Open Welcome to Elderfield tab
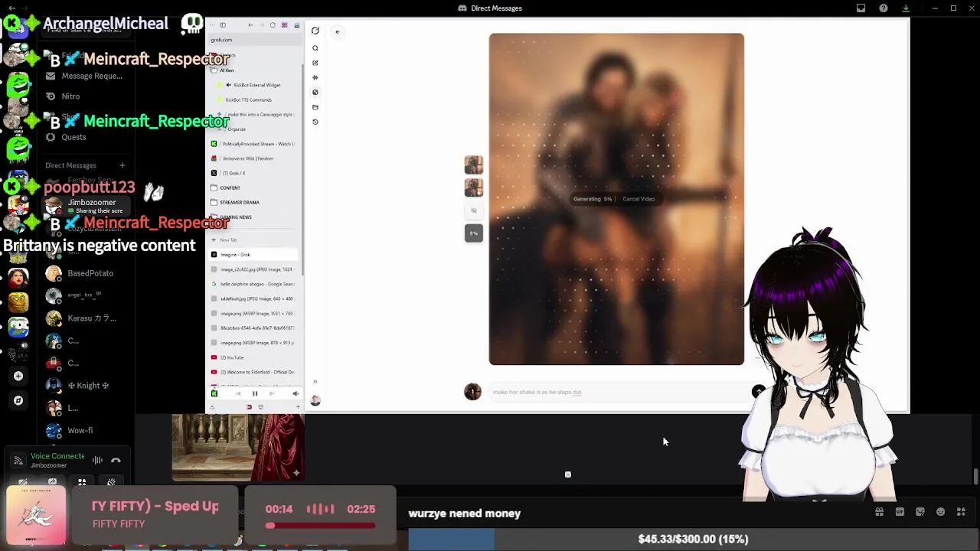The width and height of the screenshot is (980, 551). click(x=253, y=372)
